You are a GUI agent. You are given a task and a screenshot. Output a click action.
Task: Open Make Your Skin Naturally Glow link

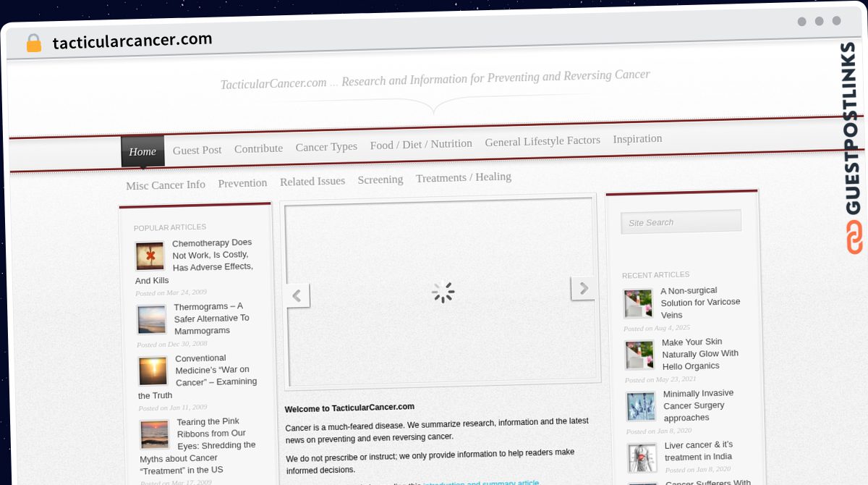[700, 354]
